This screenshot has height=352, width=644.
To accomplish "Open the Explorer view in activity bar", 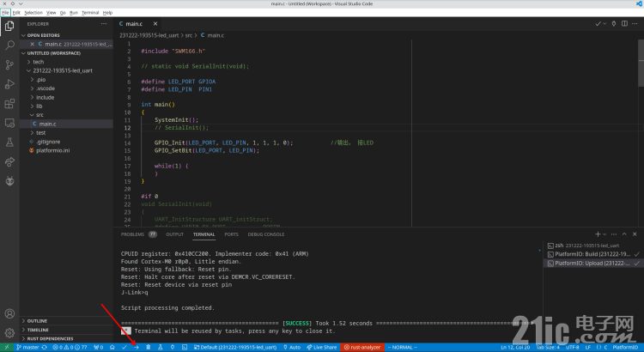I will click(9, 26).
